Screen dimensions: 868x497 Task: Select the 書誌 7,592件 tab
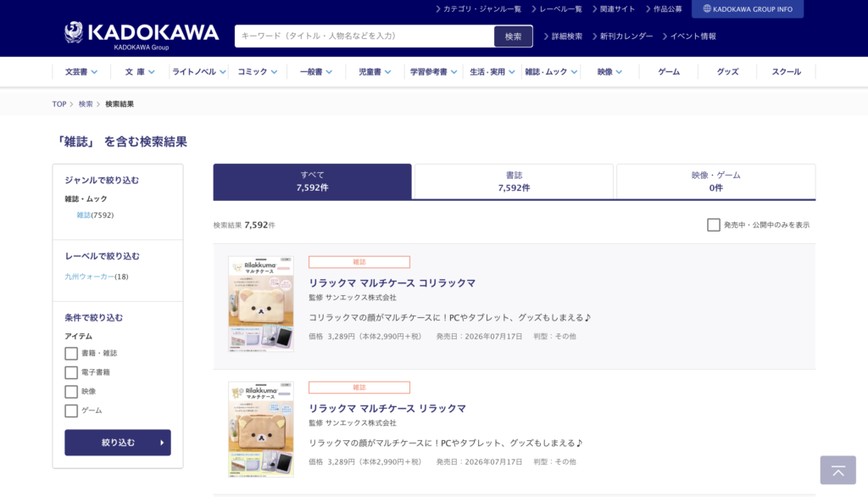(514, 181)
